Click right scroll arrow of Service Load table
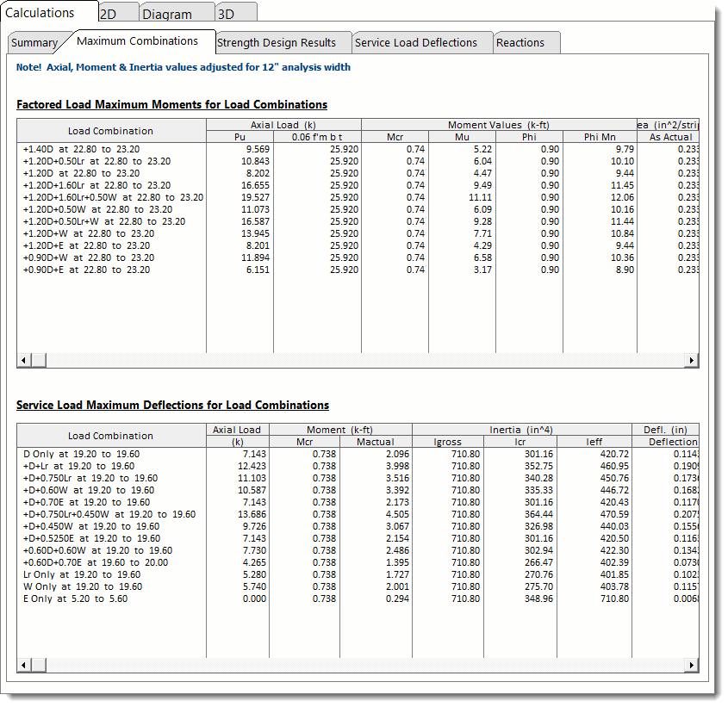The width and height of the screenshot is (728, 707). click(x=692, y=665)
